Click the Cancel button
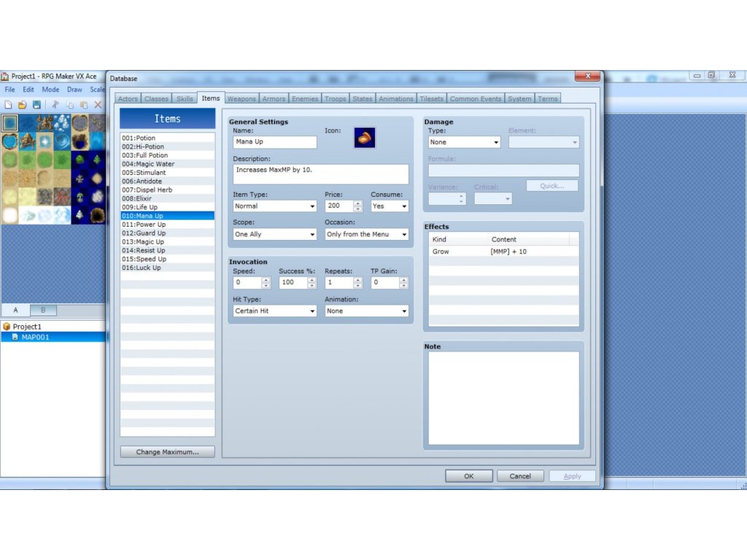 click(520, 476)
